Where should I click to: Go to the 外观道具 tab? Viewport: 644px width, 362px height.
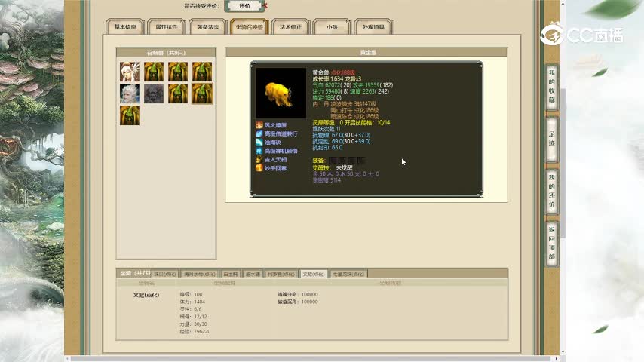[x=373, y=27]
